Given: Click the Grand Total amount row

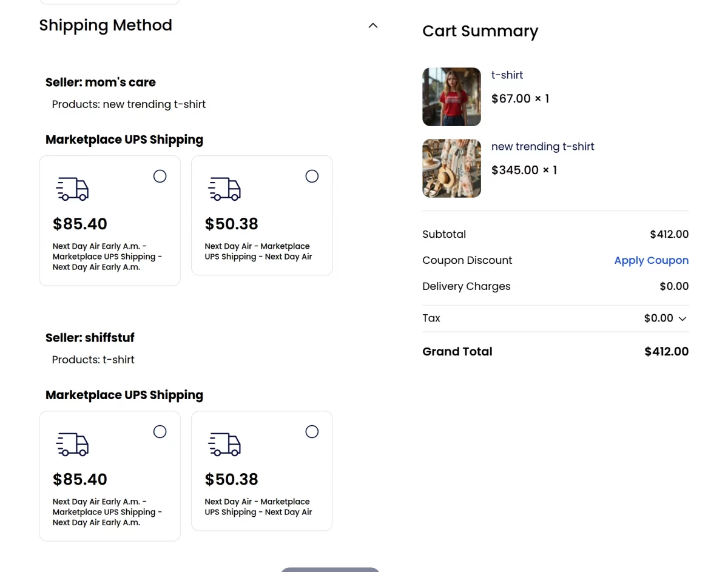Looking at the screenshot, I should click(666, 351).
